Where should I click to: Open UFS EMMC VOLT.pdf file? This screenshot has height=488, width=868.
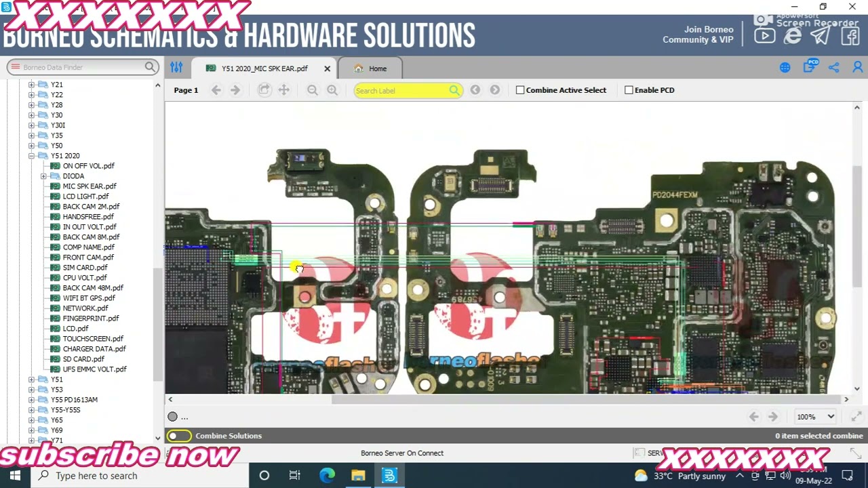click(x=94, y=369)
